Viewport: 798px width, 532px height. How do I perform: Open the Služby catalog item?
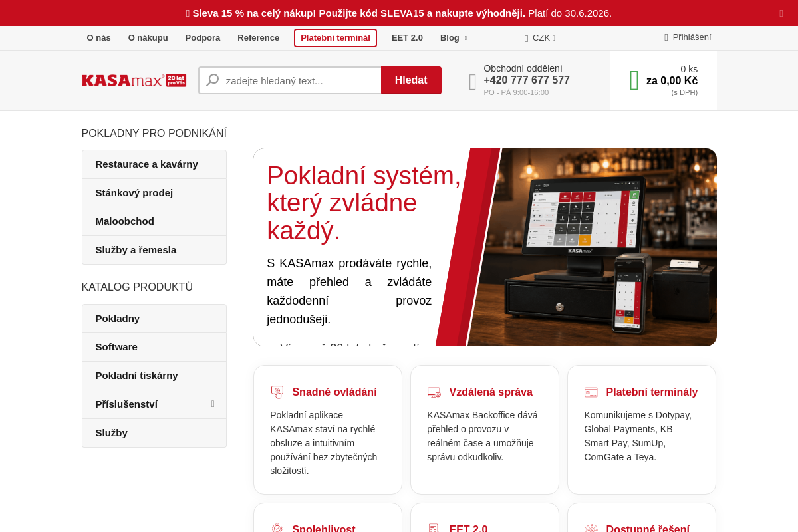154,433
